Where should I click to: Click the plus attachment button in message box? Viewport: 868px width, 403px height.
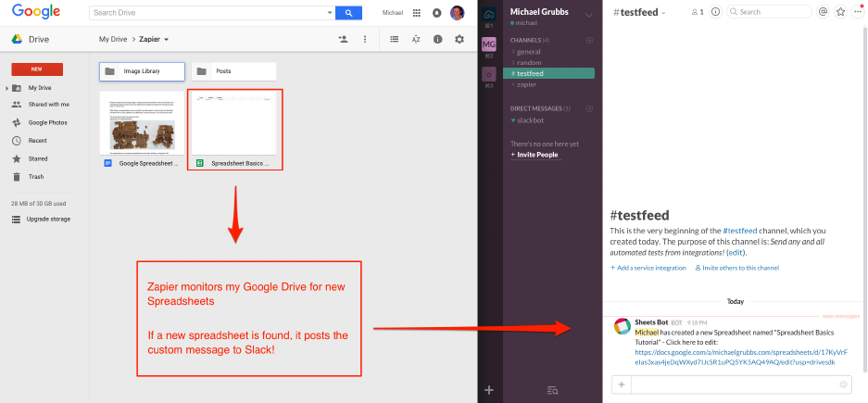click(622, 384)
